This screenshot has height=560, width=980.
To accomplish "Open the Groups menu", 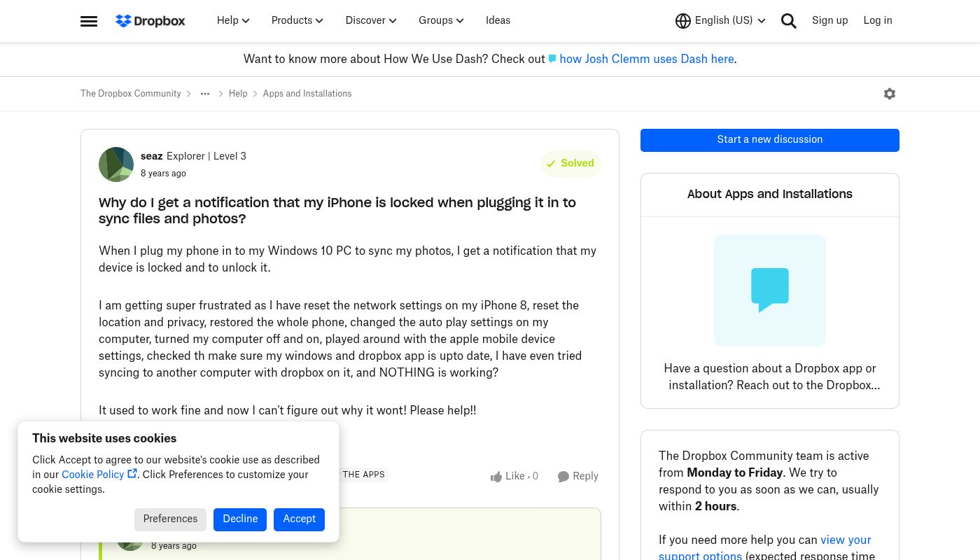I will tap(441, 21).
